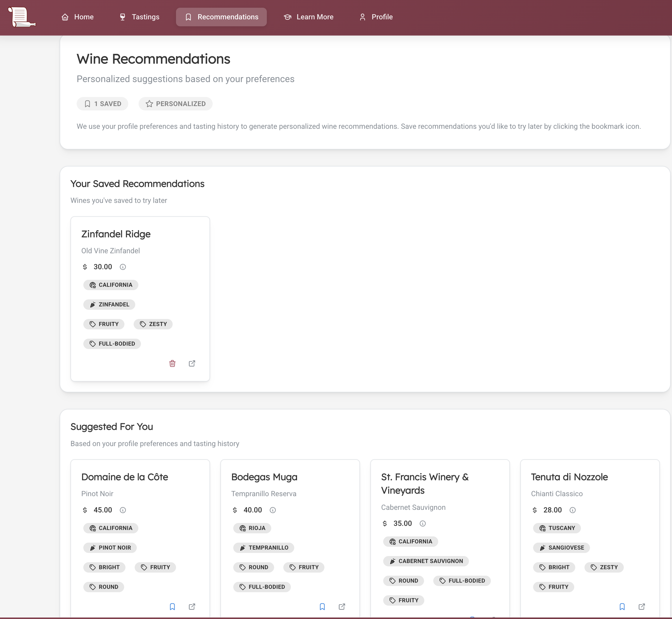Open the Tastings page
The width and height of the screenshot is (672, 619).
pos(139,17)
